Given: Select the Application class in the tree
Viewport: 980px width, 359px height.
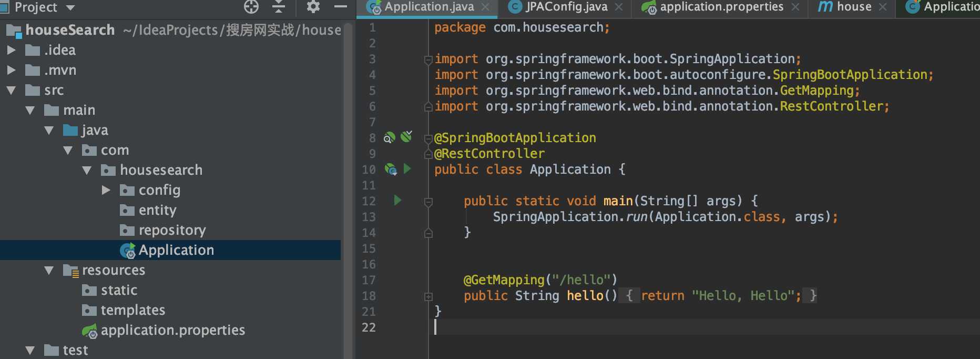Looking at the screenshot, I should (x=170, y=250).
